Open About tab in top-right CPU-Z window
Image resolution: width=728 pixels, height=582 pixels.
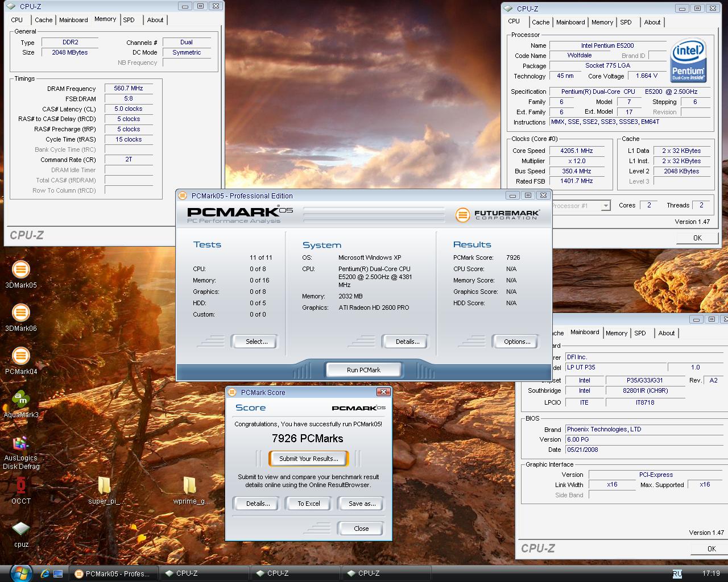point(652,22)
